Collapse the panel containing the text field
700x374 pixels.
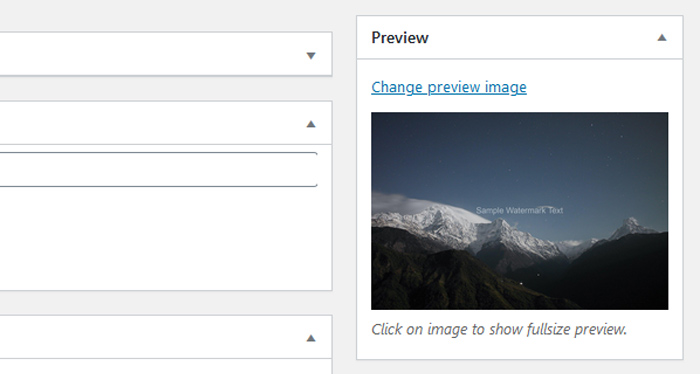click(311, 124)
